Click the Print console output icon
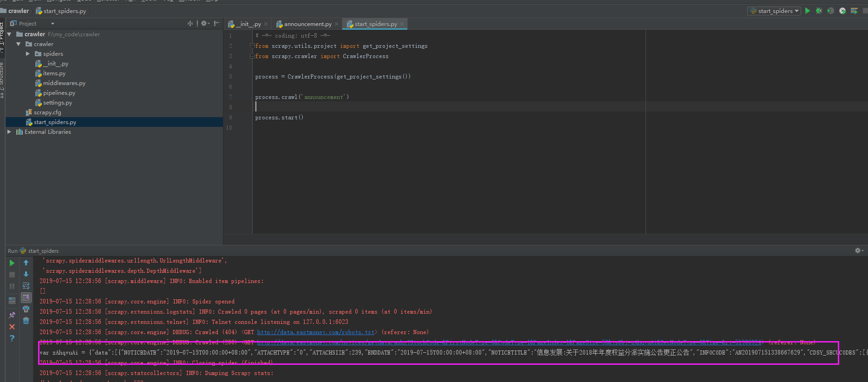The image size is (868, 382). (x=26, y=309)
